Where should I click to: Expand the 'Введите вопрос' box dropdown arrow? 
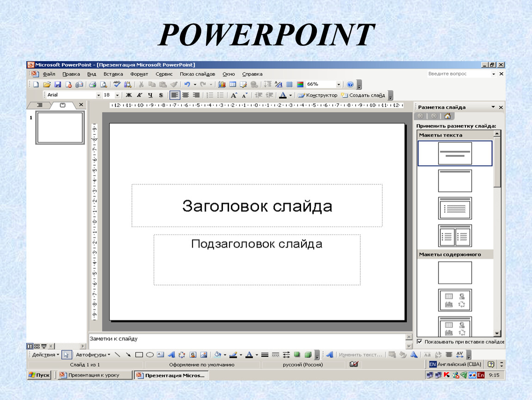tap(493, 74)
